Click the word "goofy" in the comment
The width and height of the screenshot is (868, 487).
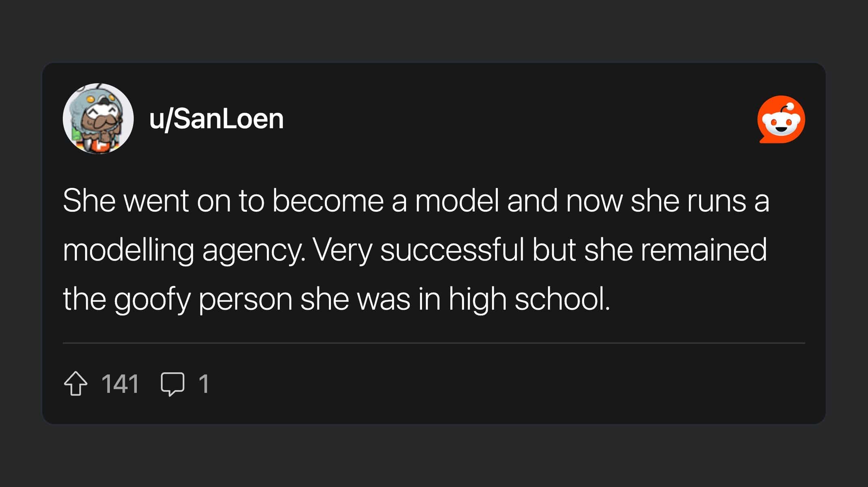(x=152, y=300)
